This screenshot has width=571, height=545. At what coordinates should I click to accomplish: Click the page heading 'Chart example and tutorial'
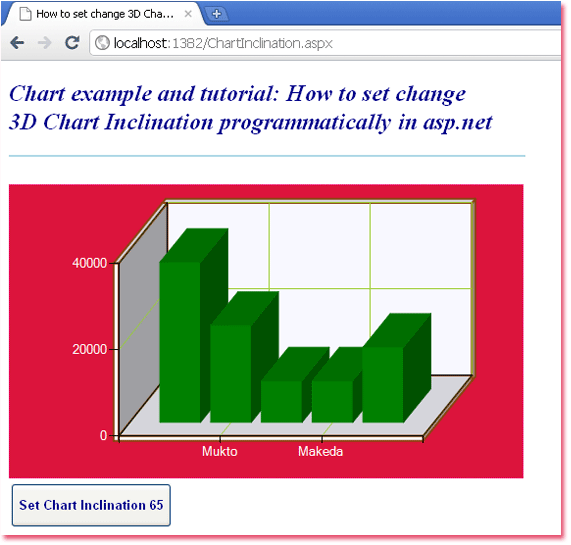[251, 108]
